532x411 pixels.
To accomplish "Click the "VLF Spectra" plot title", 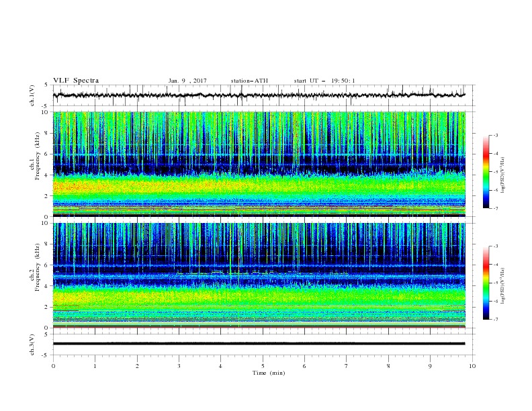I will (x=76, y=81).
